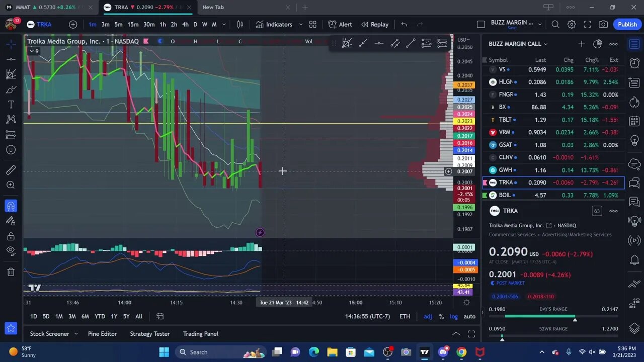
Task: Open the Strategy Tester tab
Action: point(149,334)
